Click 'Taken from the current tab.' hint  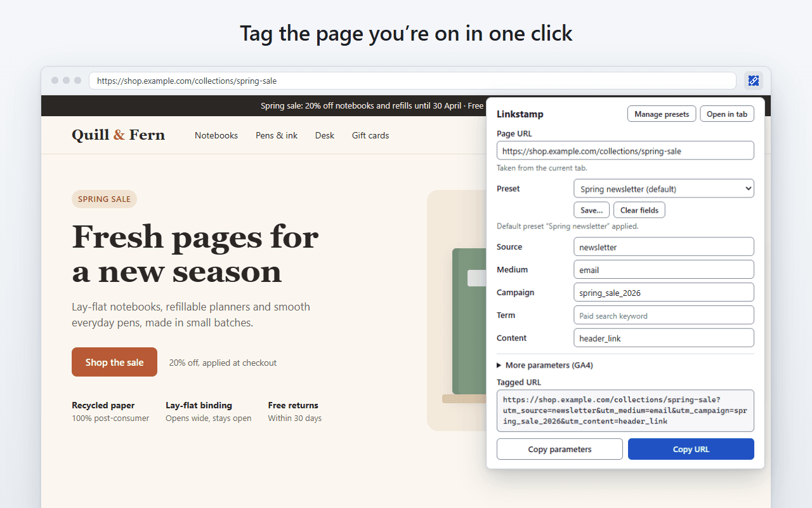click(x=542, y=168)
